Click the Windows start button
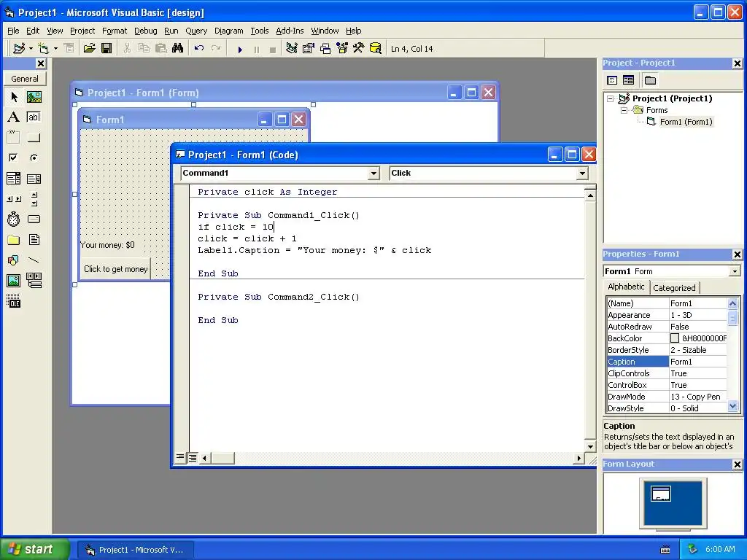Image resolution: width=747 pixels, height=560 pixels. click(35, 549)
